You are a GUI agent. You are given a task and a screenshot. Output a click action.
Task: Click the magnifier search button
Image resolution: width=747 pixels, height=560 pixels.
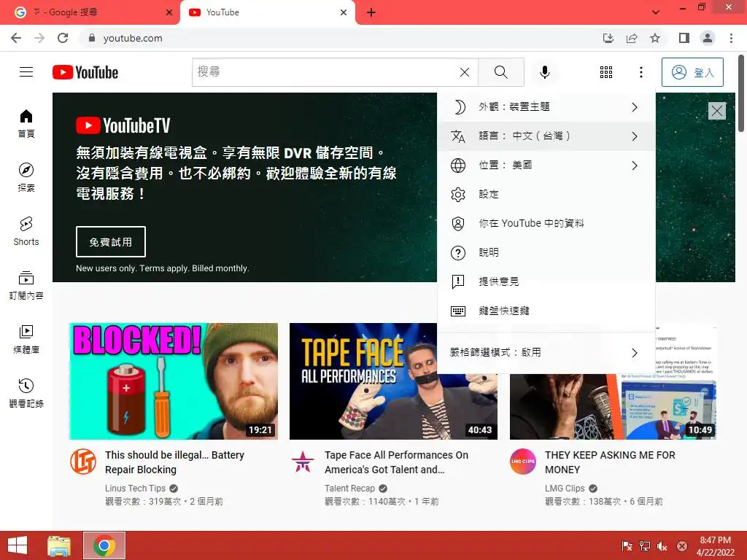tap(500, 72)
